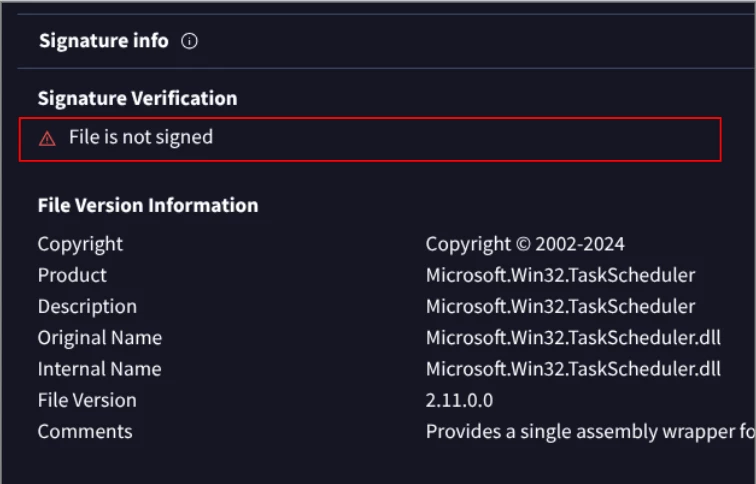The width and height of the screenshot is (756, 484).
Task: Select the 'File is not signed' message
Action: [x=141, y=138]
